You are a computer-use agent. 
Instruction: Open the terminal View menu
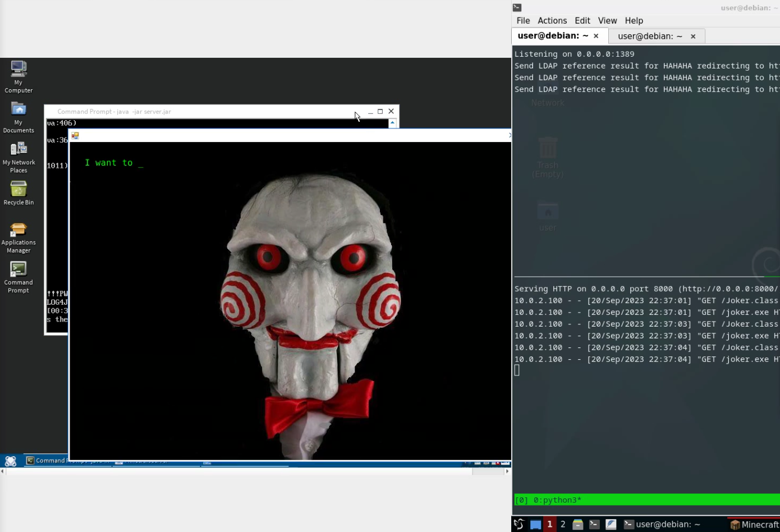(x=607, y=20)
